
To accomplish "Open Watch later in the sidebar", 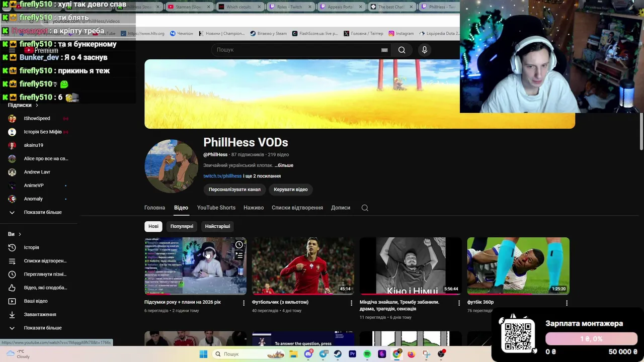I will 39,274.
